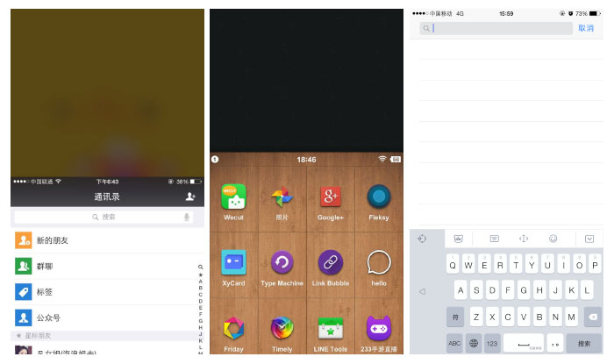The height and width of the screenshot is (364, 614).
Task: Collapse the keyboard with the down-chevron button
Action: (x=589, y=239)
